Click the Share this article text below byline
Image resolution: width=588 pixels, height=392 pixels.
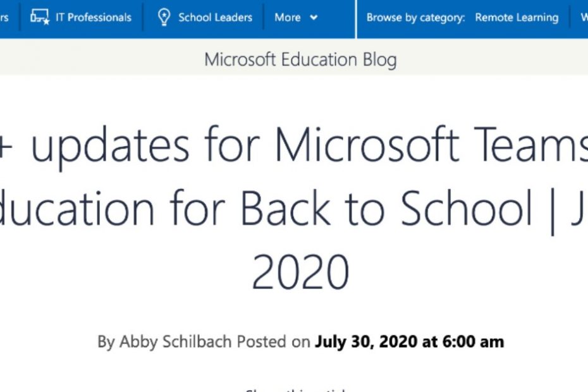point(295,390)
